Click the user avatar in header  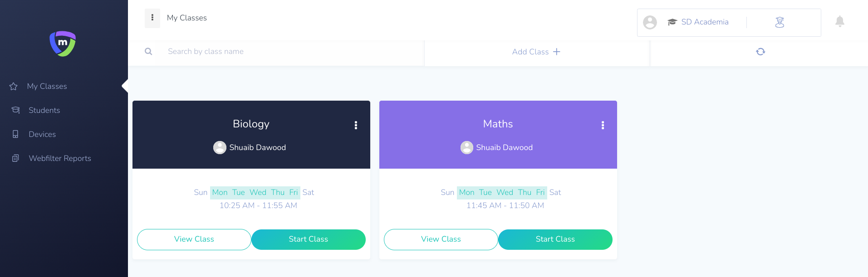[650, 22]
